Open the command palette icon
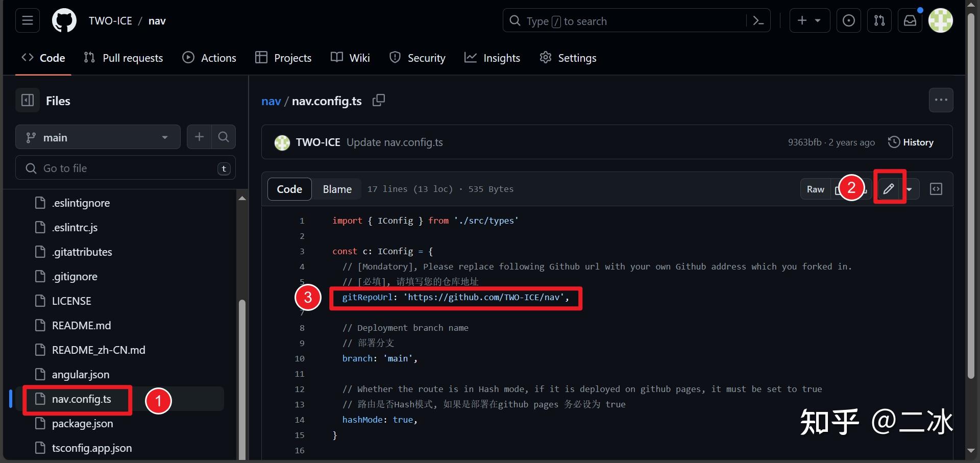Image resolution: width=980 pixels, height=463 pixels. point(758,21)
